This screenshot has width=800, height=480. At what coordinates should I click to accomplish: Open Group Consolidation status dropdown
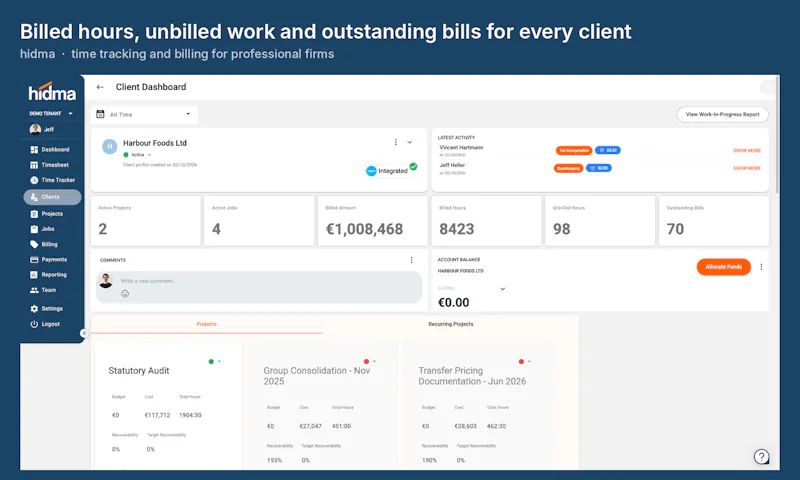370,361
